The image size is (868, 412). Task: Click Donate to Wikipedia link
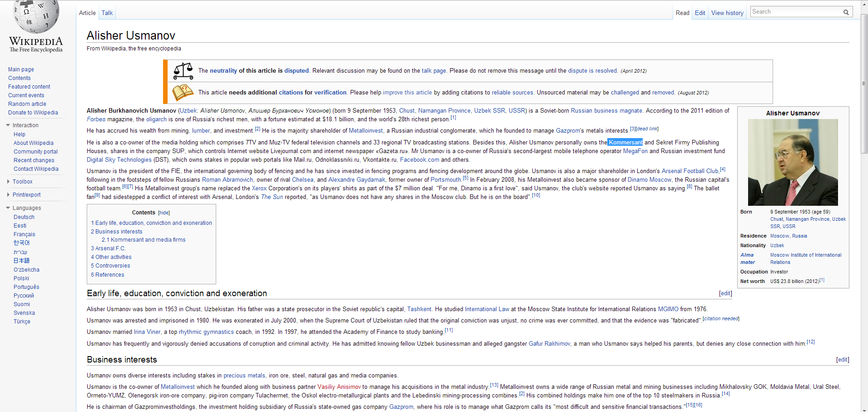(33, 113)
